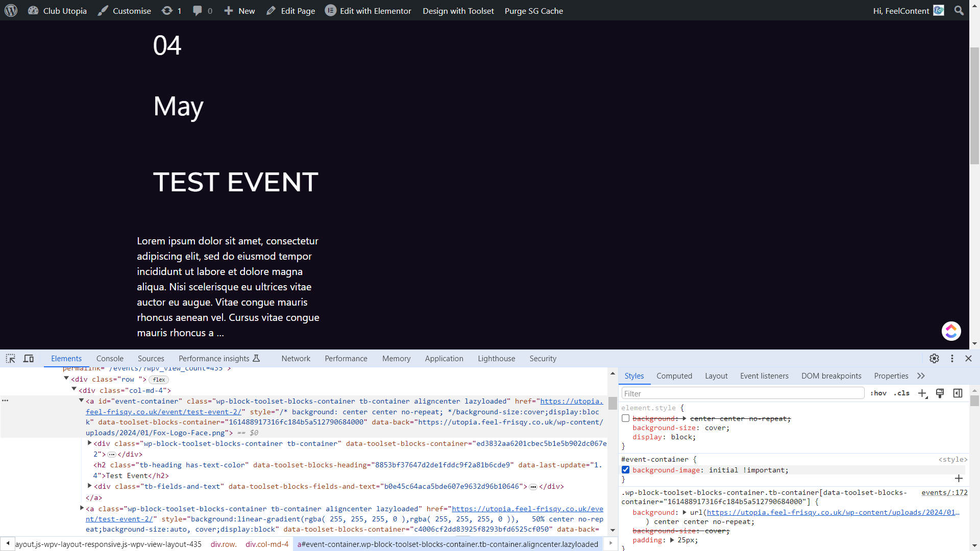Expand the first tb-container div node

tap(89, 443)
